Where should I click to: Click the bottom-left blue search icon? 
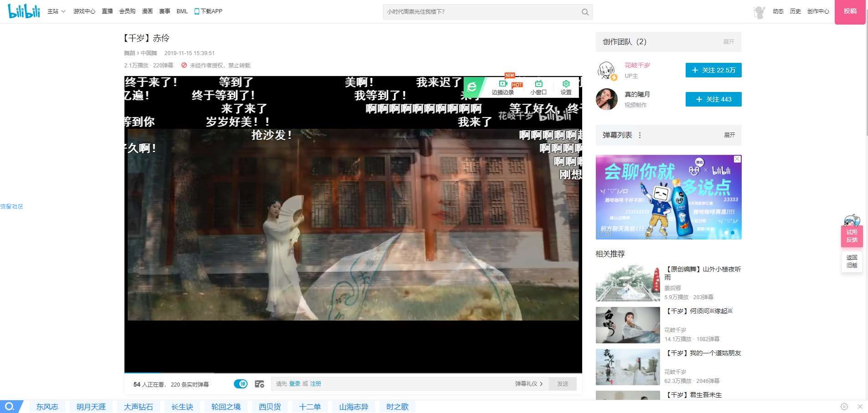[10, 406]
